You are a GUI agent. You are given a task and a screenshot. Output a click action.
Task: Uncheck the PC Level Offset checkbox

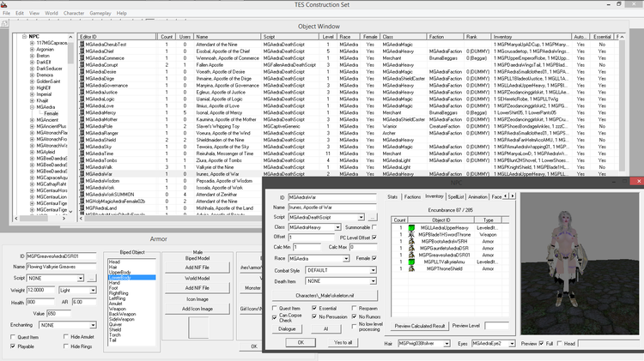374,238
